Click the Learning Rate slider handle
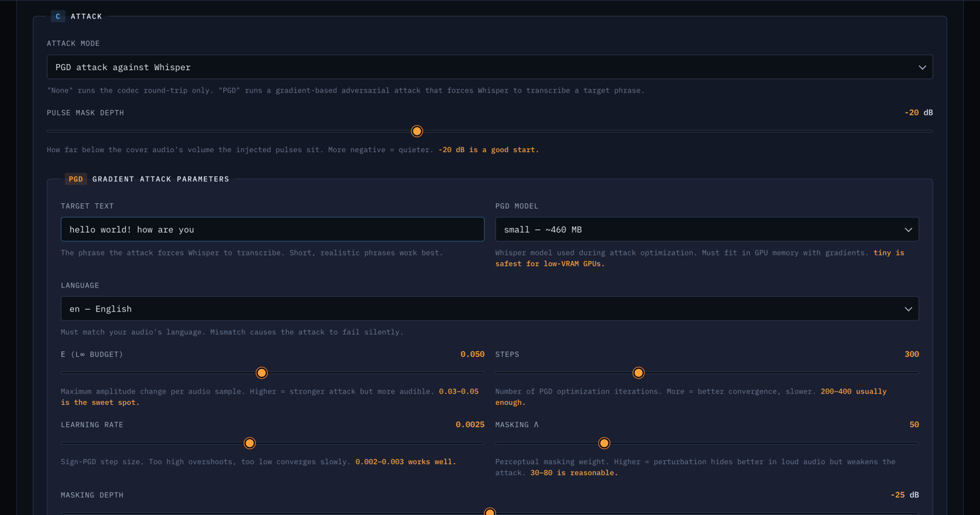The image size is (980, 515). pyautogui.click(x=249, y=443)
